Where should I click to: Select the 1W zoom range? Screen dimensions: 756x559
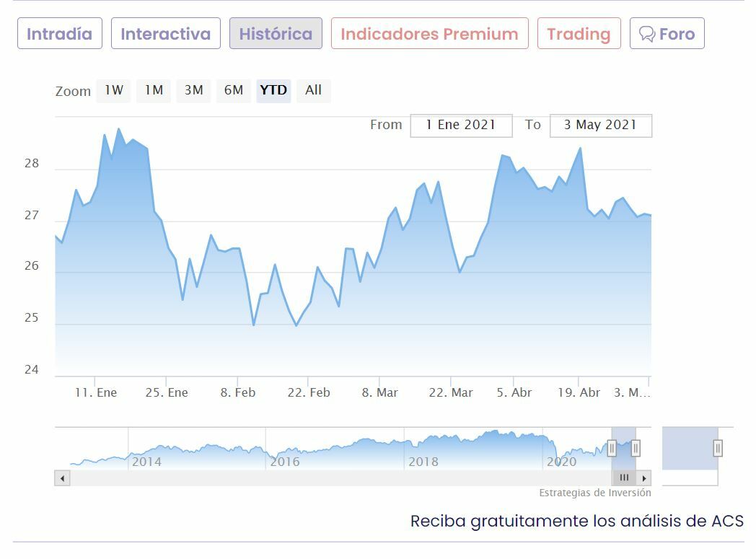[x=113, y=91]
